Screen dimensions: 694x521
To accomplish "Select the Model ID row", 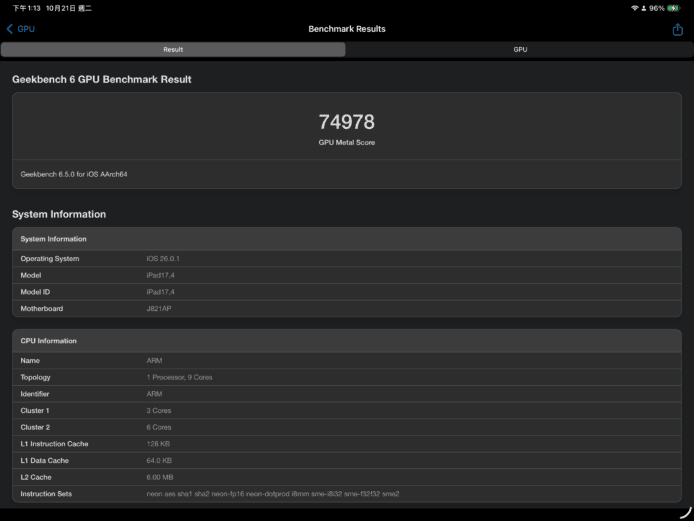I will click(x=346, y=292).
